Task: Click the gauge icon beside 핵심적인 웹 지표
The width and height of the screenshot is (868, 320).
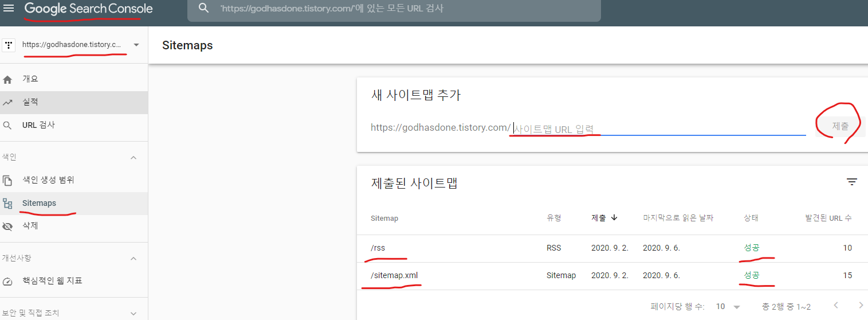Action: (7, 282)
